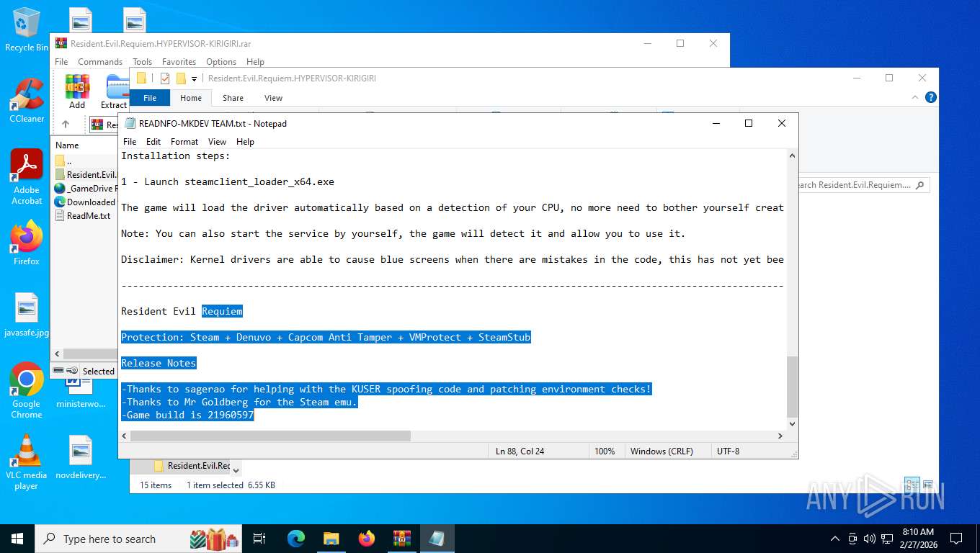This screenshot has width=980, height=553.
Task: Open Google Chrome desktop icon
Action: tap(27, 390)
